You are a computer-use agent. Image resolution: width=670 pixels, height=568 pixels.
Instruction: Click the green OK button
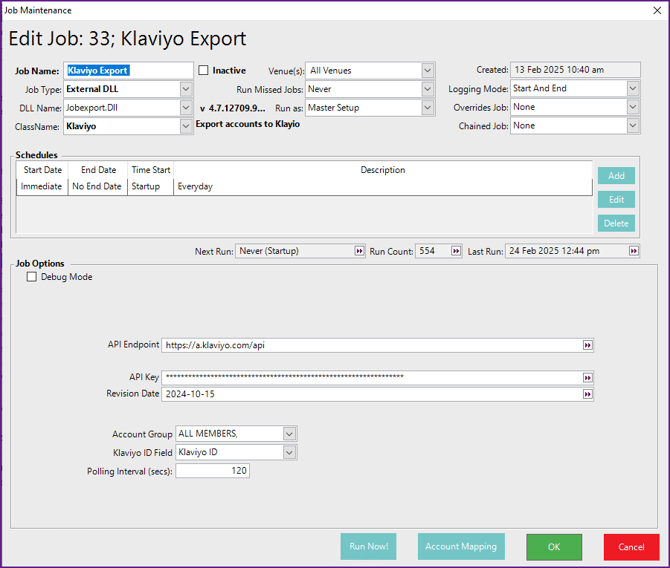(554, 547)
